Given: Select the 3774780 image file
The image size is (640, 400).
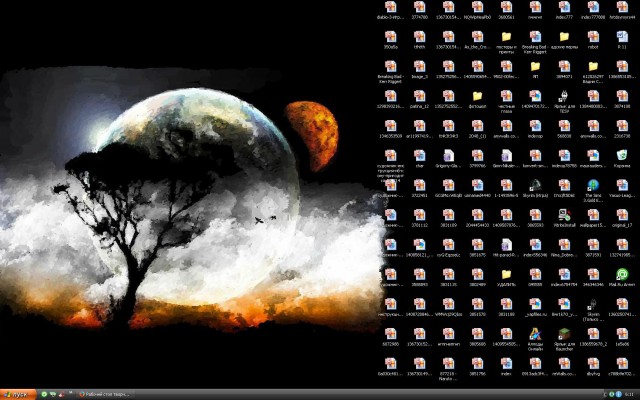Looking at the screenshot, I should [x=419, y=7].
